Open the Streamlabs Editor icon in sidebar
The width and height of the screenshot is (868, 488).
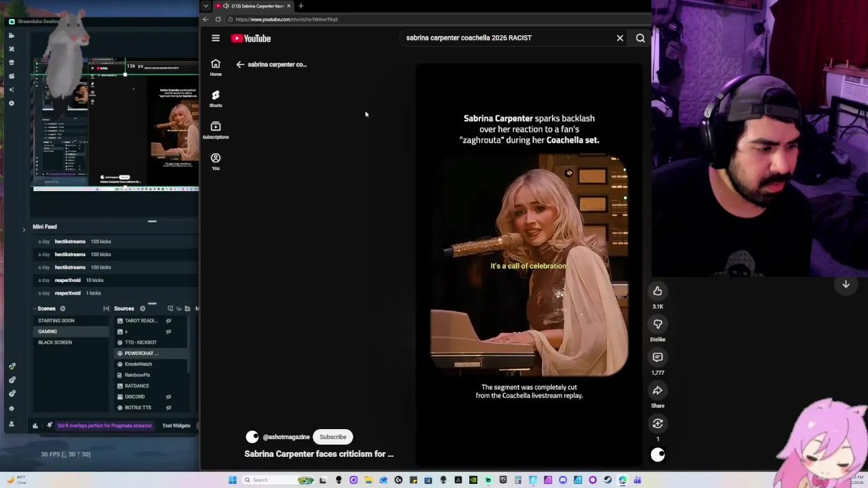point(12,35)
